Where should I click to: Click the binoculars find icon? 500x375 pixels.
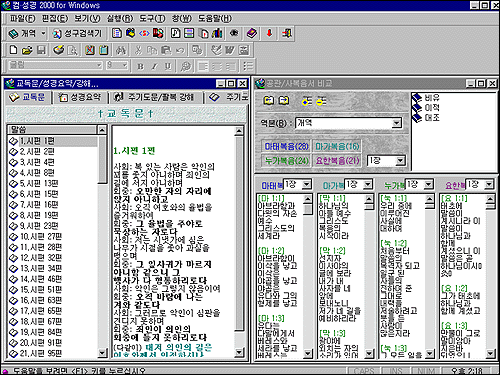(x=121, y=50)
